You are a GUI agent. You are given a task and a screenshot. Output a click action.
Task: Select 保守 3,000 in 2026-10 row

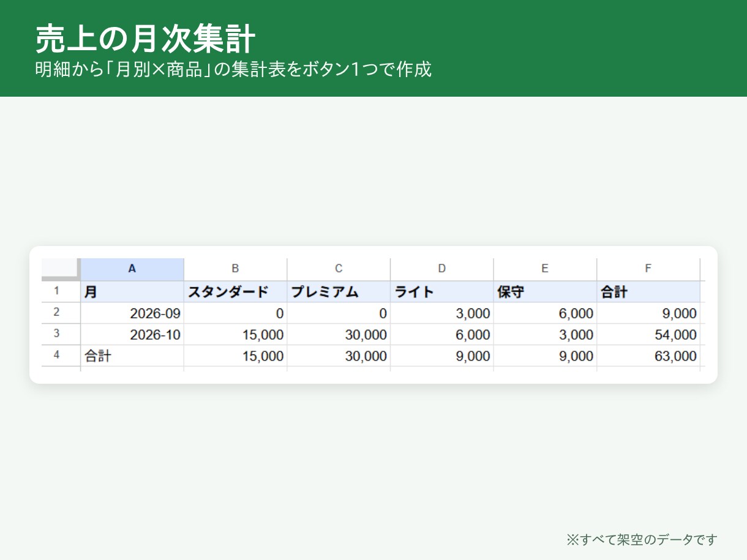(545, 335)
